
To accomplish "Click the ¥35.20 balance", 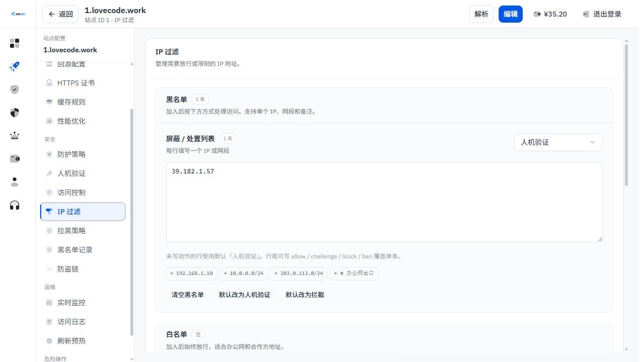I will (x=555, y=14).
